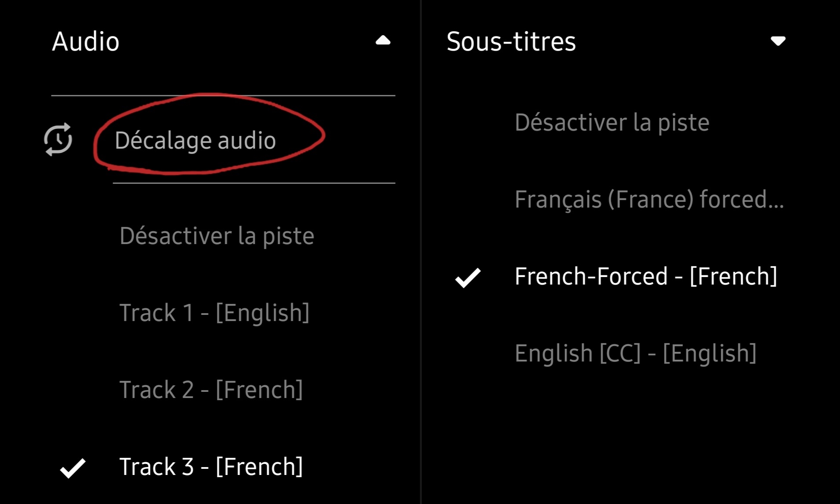Open the Décalage audio setting
This screenshot has width=840, height=504.
[195, 140]
